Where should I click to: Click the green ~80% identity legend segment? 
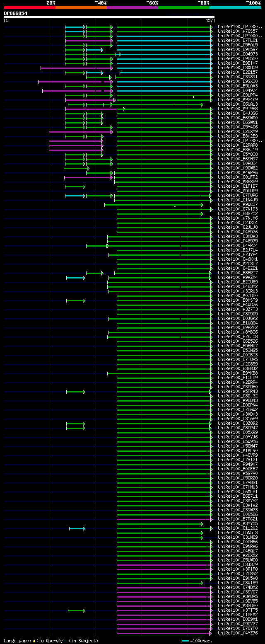click(x=184, y=7)
